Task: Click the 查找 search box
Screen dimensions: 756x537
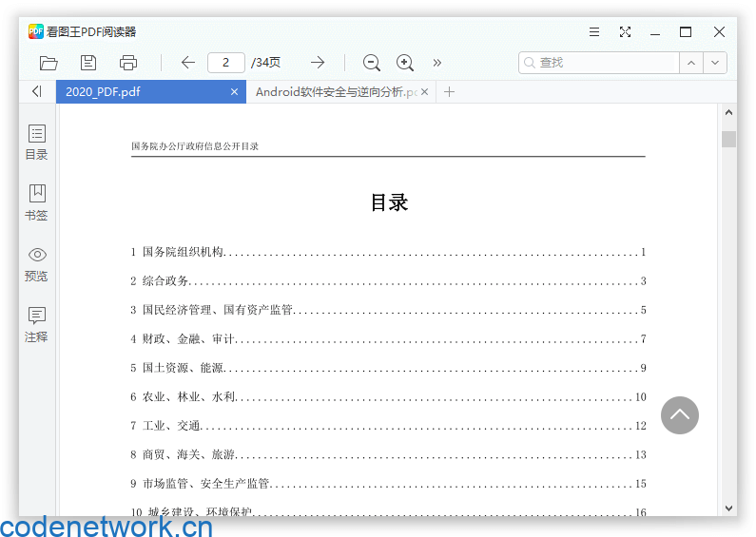Action: (x=599, y=63)
